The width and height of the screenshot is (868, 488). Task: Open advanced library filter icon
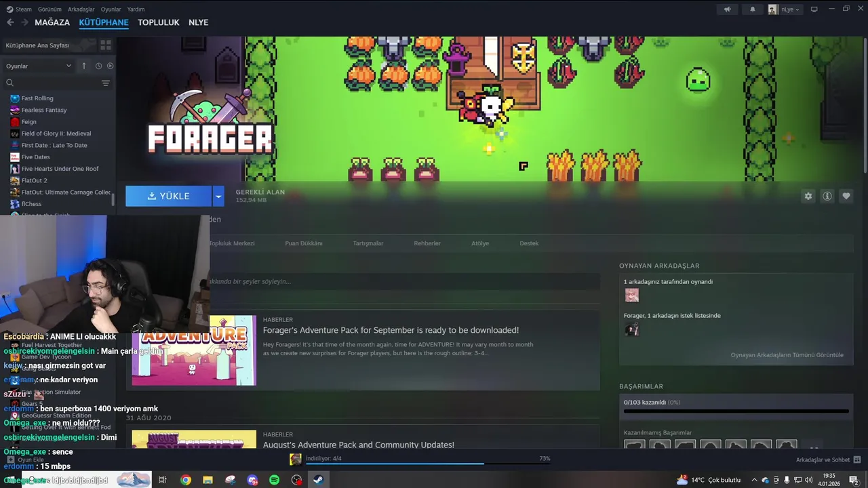pos(106,83)
